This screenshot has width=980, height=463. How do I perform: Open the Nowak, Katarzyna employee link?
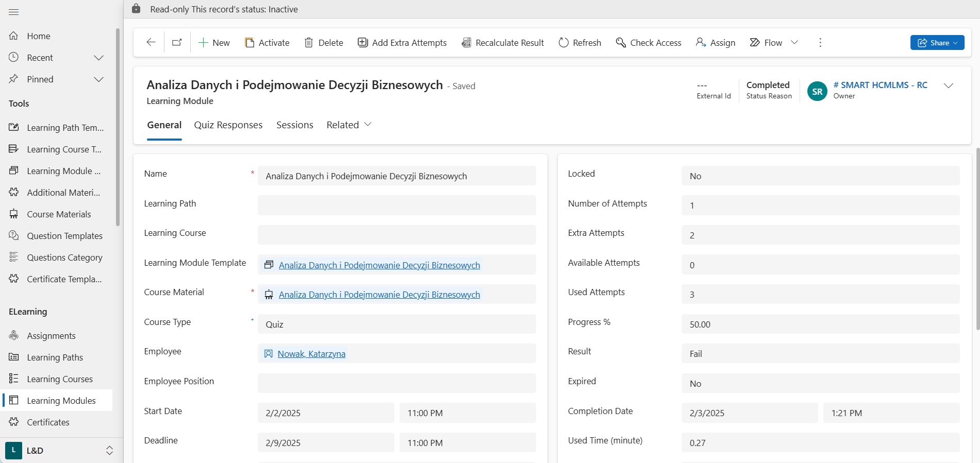pyautogui.click(x=311, y=354)
